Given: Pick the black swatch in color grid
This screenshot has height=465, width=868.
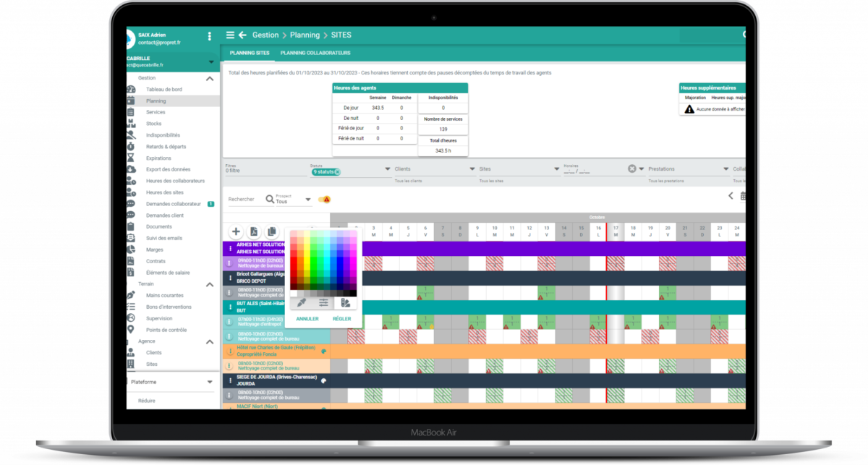Looking at the screenshot, I should click(353, 294).
